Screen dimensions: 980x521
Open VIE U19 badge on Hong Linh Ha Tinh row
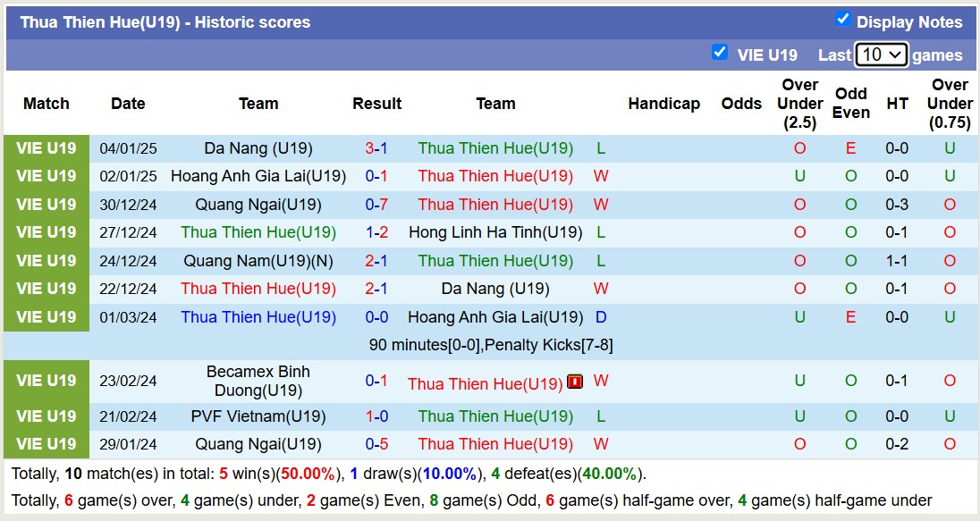point(46,232)
